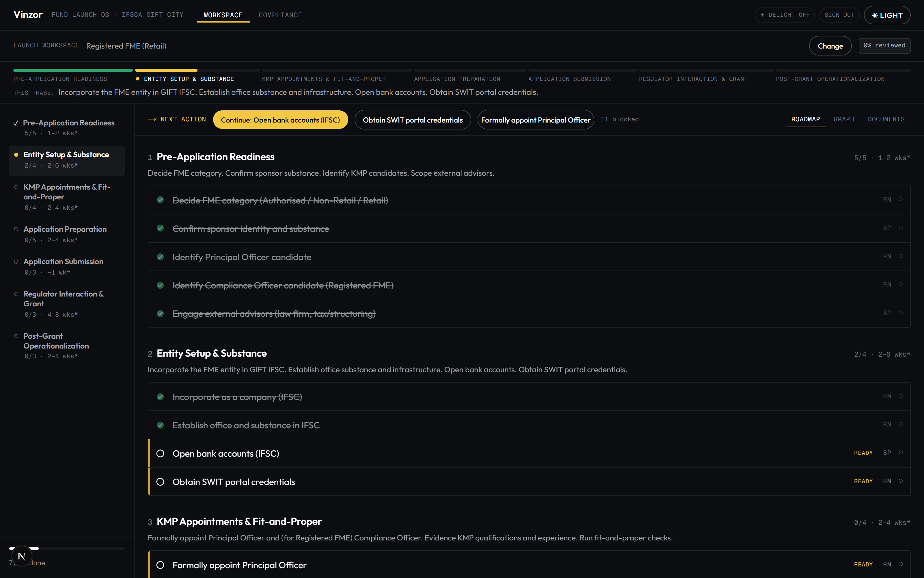The width and height of the screenshot is (924, 578).
Task: Click Pre-Application Readiness phase progress step
Action: tap(73, 76)
